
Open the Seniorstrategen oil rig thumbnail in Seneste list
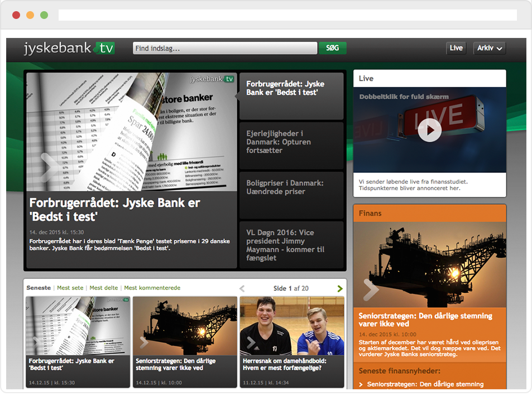coord(185,326)
